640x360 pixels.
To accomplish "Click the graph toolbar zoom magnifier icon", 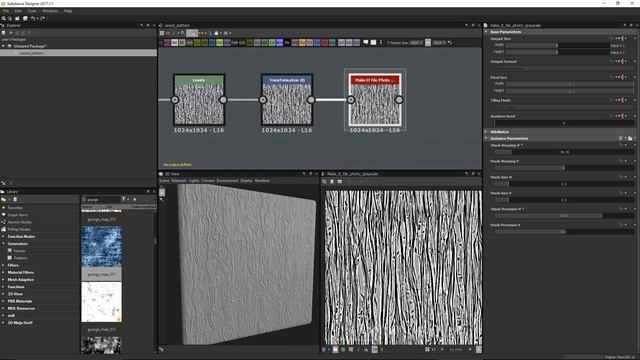I will 183,33.
